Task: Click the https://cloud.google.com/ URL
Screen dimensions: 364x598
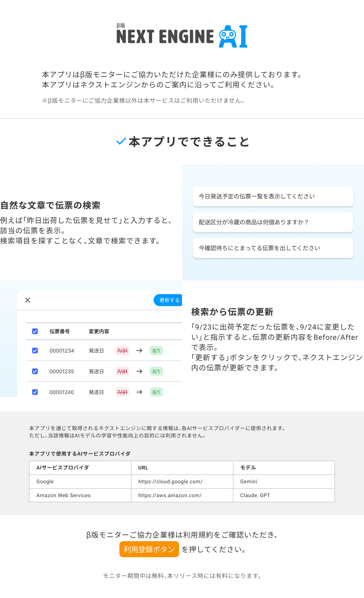Action: click(170, 481)
